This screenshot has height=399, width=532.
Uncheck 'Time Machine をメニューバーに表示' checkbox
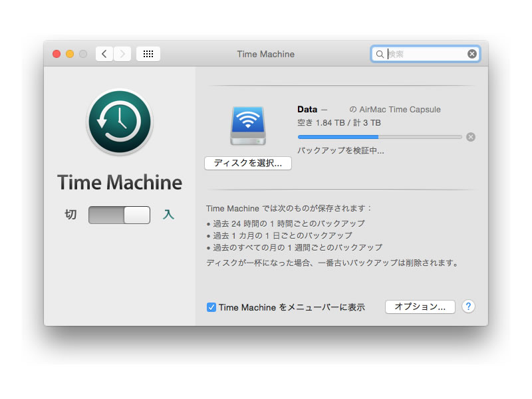point(211,307)
